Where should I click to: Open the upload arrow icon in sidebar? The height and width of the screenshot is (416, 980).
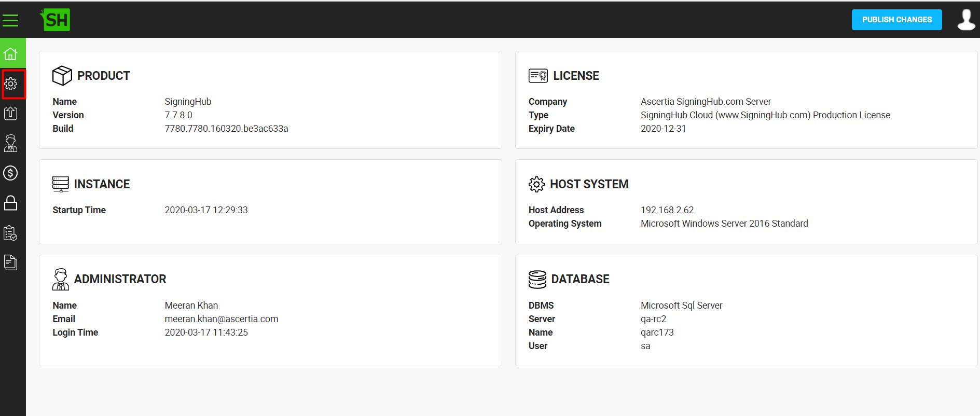tap(11, 113)
